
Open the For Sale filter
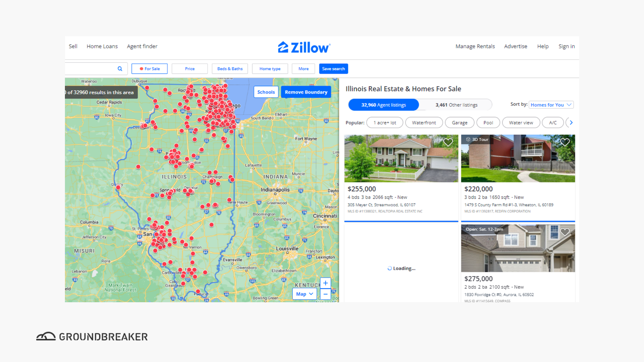pyautogui.click(x=150, y=69)
